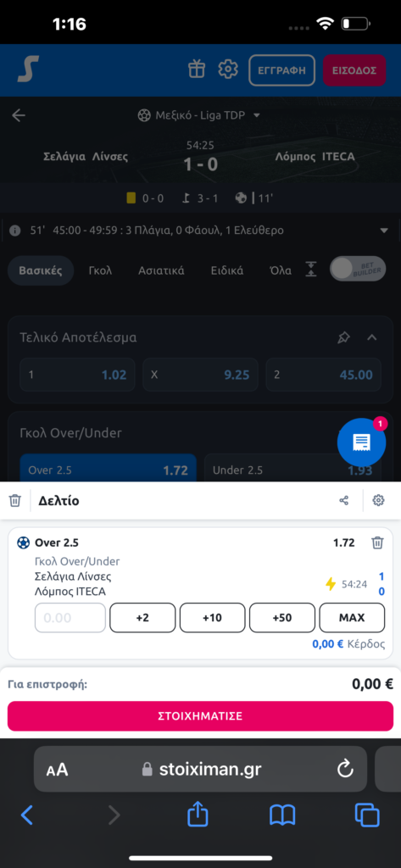This screenshot has height=868, width=401.
Task: Open bet slip settings gear
Action: (x=378, y=500)
